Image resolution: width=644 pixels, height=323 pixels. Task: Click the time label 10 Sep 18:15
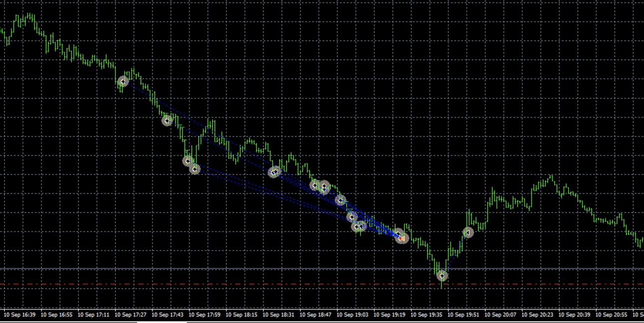[x=242, y=315]
